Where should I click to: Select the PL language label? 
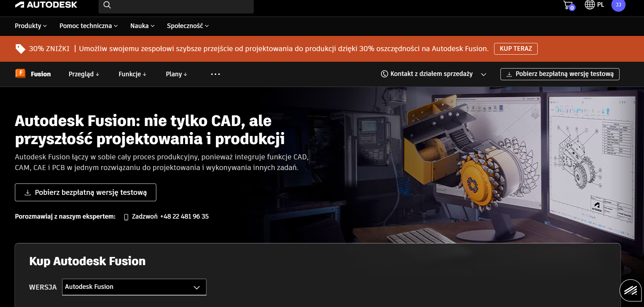point(600,5)
